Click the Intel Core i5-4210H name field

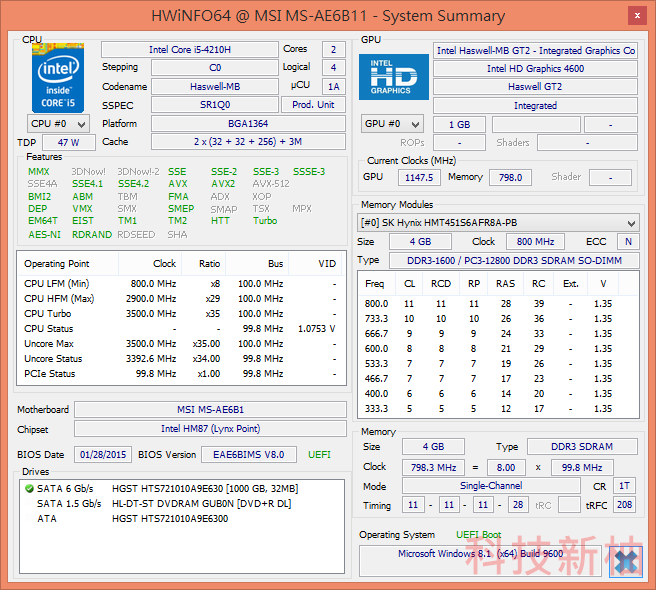tap(190, 49)
